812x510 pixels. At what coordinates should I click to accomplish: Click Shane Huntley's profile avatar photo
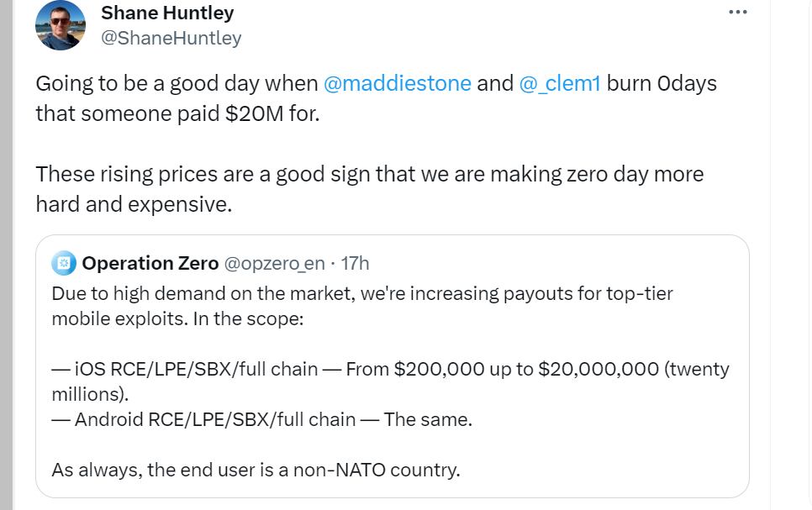[x=61, y=25]
